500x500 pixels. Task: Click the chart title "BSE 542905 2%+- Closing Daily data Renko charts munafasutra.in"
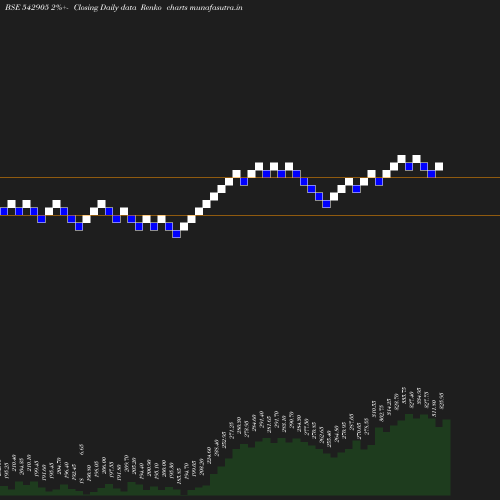click(124, 8)
